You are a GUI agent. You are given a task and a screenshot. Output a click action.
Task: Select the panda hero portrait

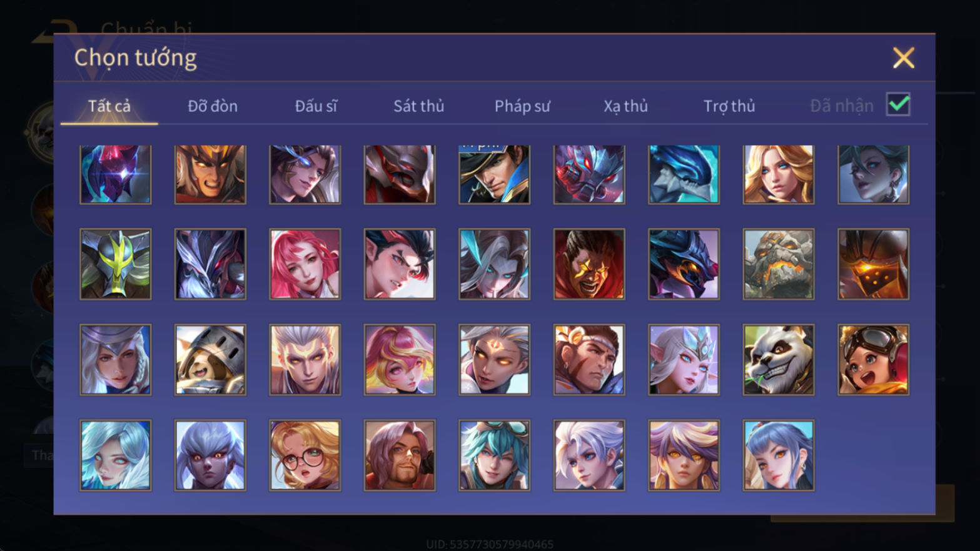point(779,360)
